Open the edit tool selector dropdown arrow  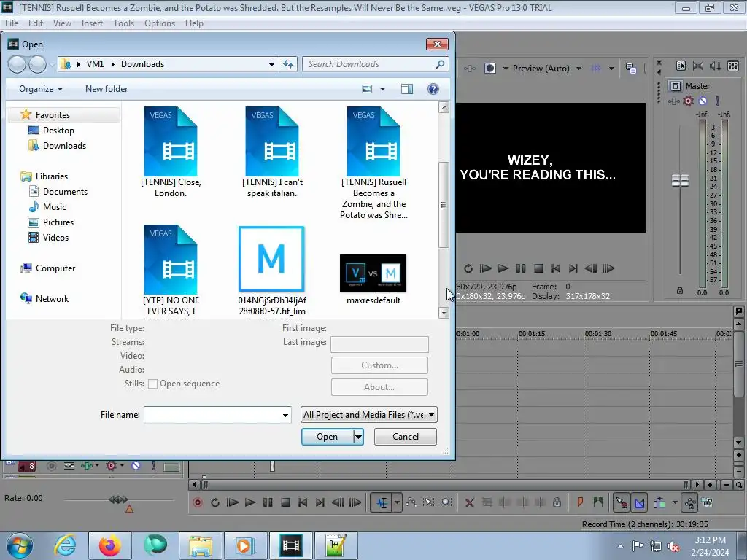point(397,502)
